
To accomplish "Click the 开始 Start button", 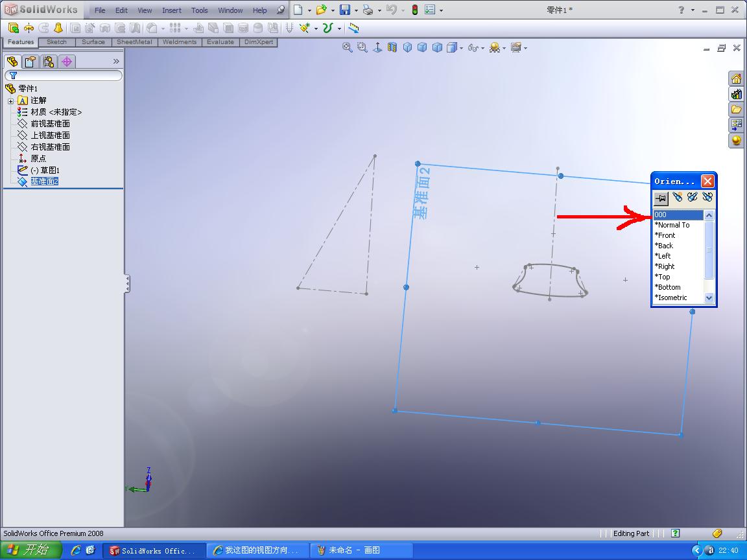I will point(30,550).
